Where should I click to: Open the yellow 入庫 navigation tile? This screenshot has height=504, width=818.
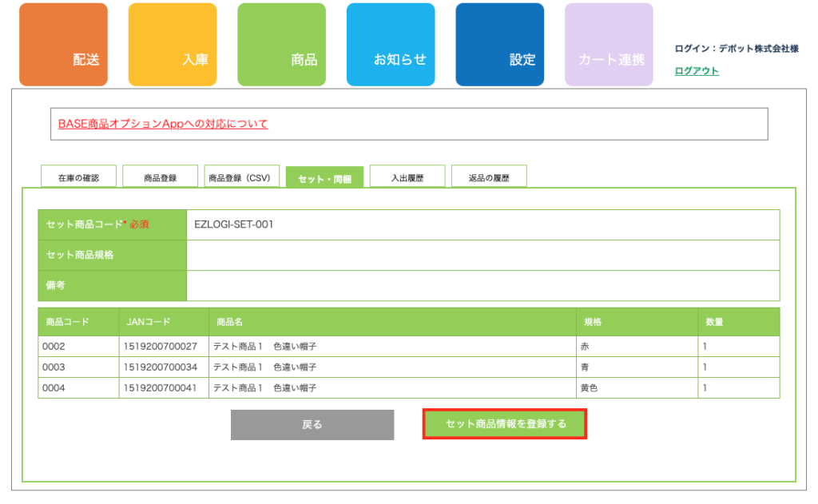pyautogui.click(x=172, y=45)
